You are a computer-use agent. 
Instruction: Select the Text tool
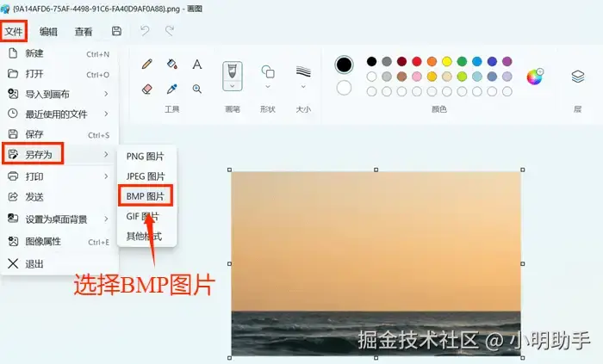point(197,64)
